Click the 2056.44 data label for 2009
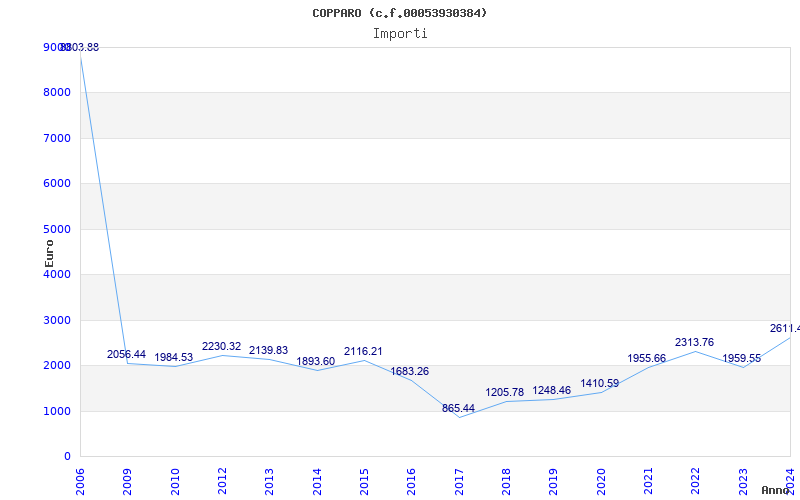Image resolution: width=800 pixels, height=500 pixels. (127, 354)
